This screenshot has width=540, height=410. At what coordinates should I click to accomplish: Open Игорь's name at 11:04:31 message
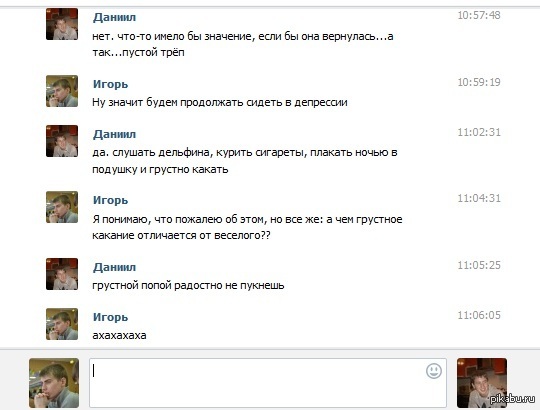tap(110, 200)
